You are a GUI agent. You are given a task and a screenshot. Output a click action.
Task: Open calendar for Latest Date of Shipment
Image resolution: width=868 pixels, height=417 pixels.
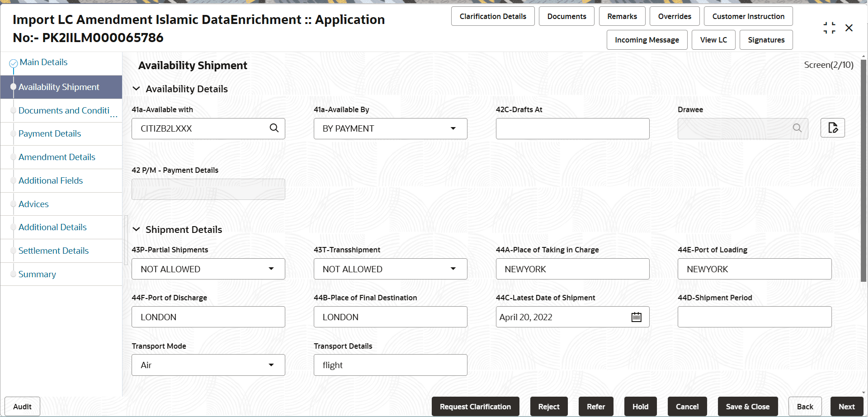(637, 317)
